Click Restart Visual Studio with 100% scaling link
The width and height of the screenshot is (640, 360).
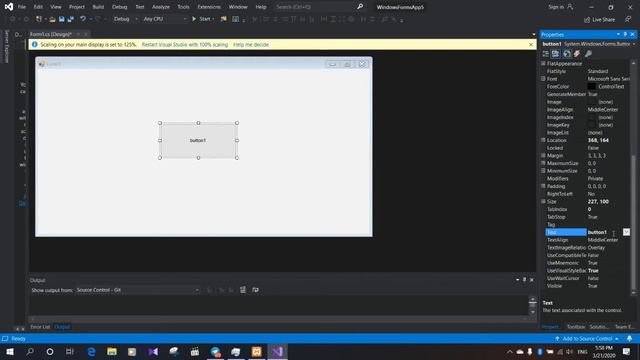[x=185, y=44]
